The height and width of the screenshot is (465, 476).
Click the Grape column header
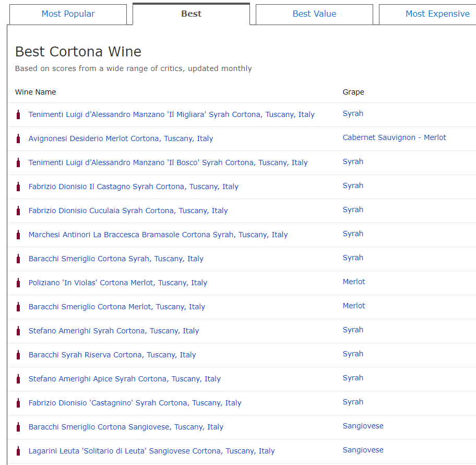point(353,92)
